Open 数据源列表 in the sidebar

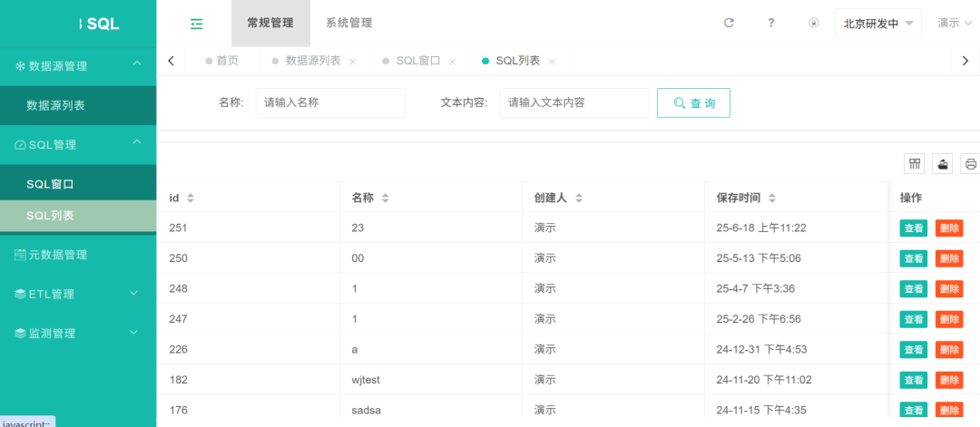coord(78,105)
